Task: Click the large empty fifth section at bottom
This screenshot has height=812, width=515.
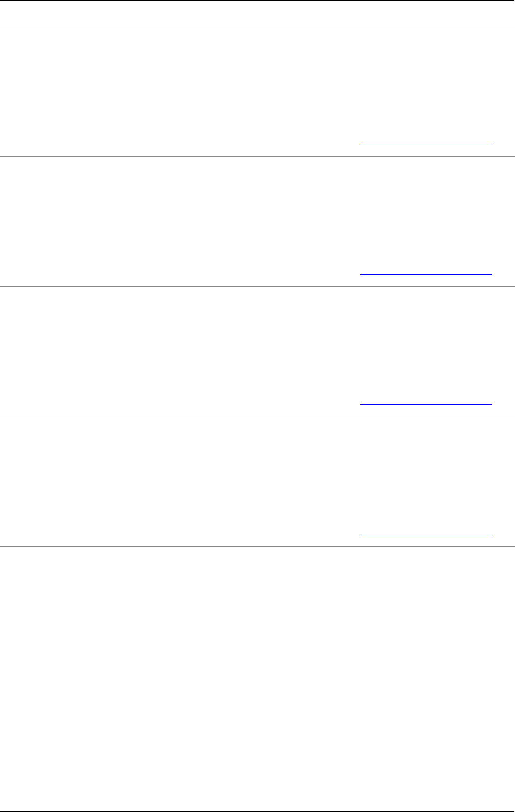Action: click(257, 678)
